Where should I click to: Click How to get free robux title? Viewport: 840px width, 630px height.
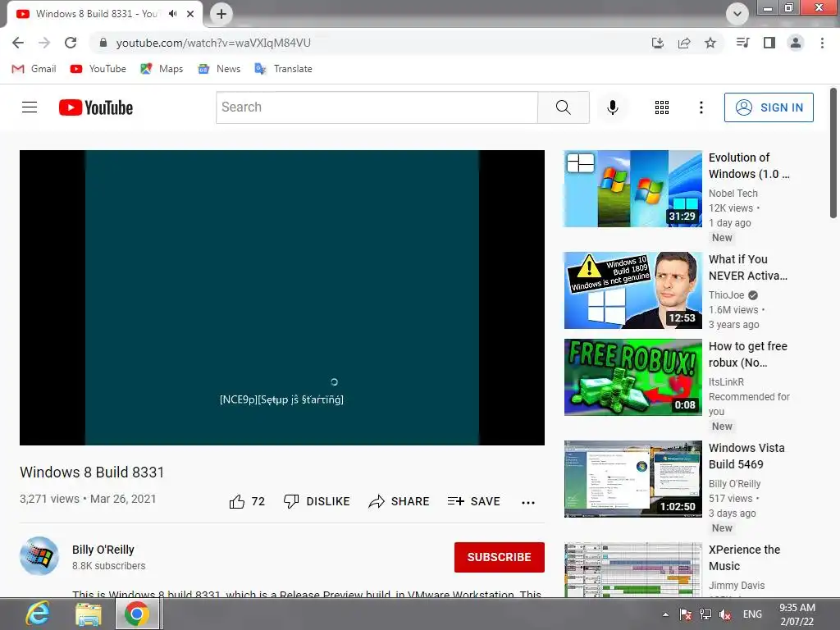tap(748, 354)
